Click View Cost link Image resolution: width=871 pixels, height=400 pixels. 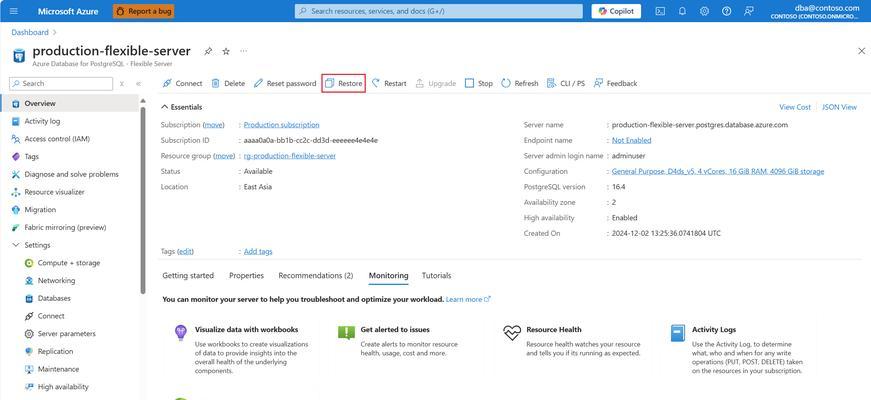(795, 107)
